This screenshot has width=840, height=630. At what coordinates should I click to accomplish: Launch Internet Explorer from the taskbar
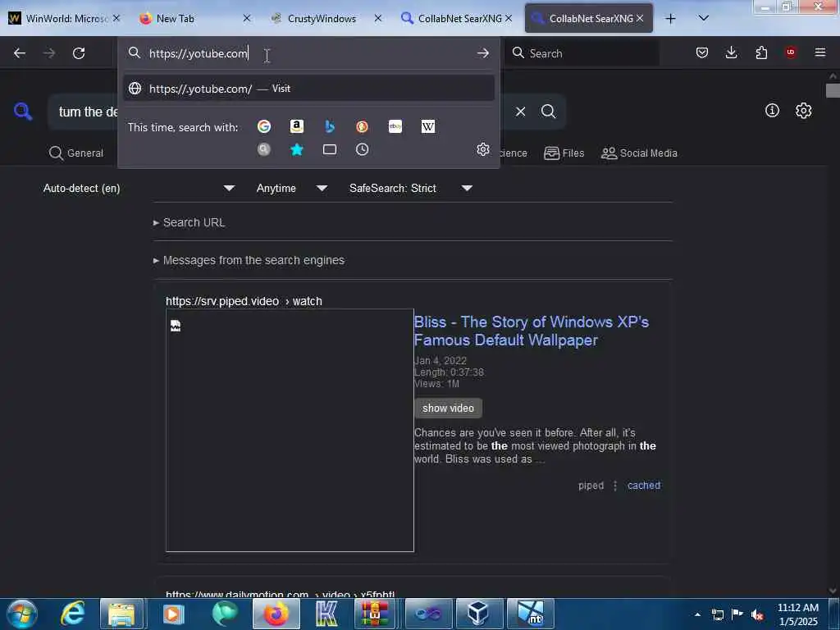(73, 614)
